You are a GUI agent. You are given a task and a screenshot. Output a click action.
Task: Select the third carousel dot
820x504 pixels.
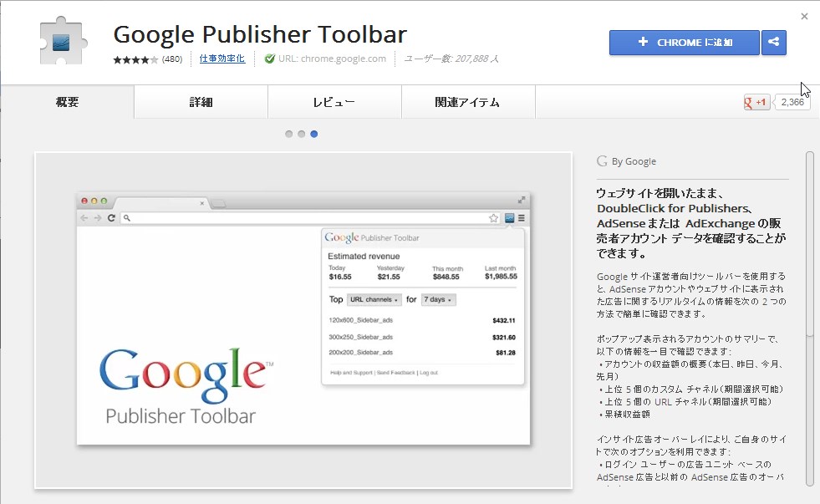[x=313, y=134]
